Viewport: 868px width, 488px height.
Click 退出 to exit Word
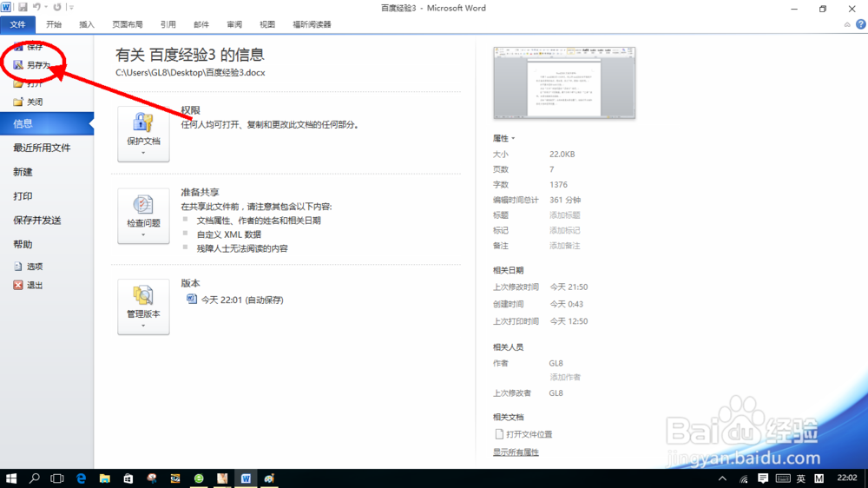click(29, 286)
